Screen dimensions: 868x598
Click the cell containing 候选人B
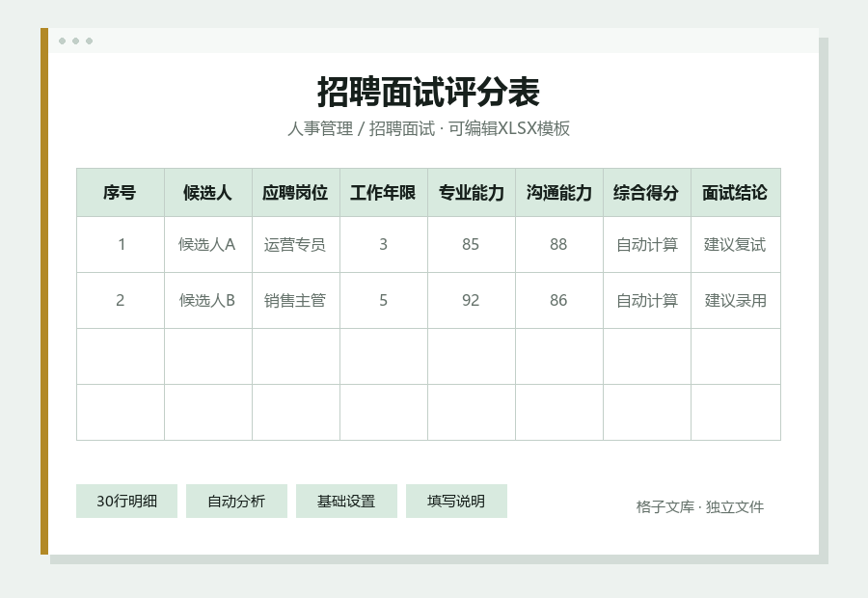(x=208, y=300)
